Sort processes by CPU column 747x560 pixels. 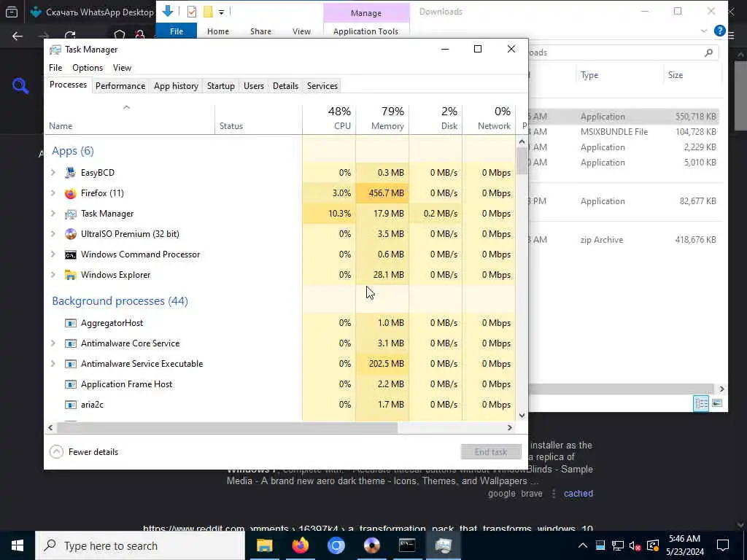coord(329,119)
